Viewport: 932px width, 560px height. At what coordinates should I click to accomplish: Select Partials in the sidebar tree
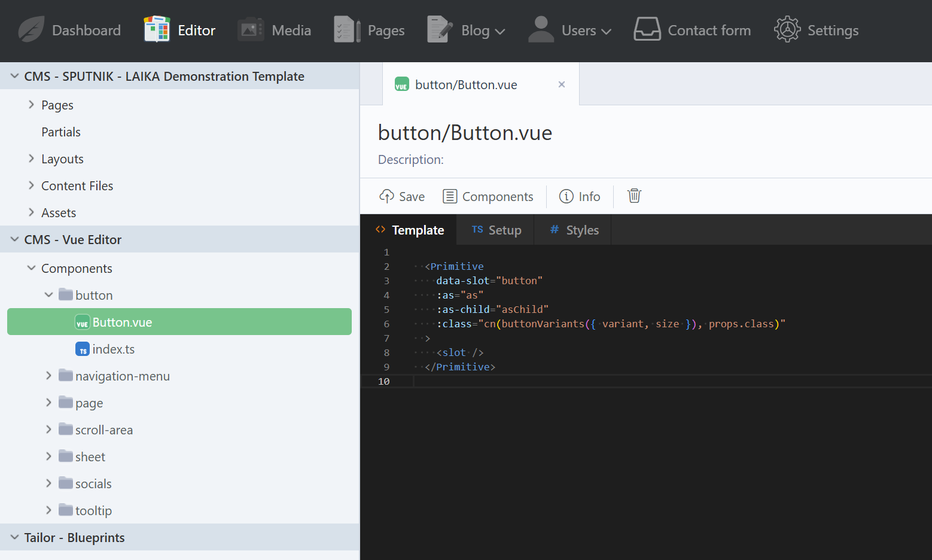[x=61, y=132]
